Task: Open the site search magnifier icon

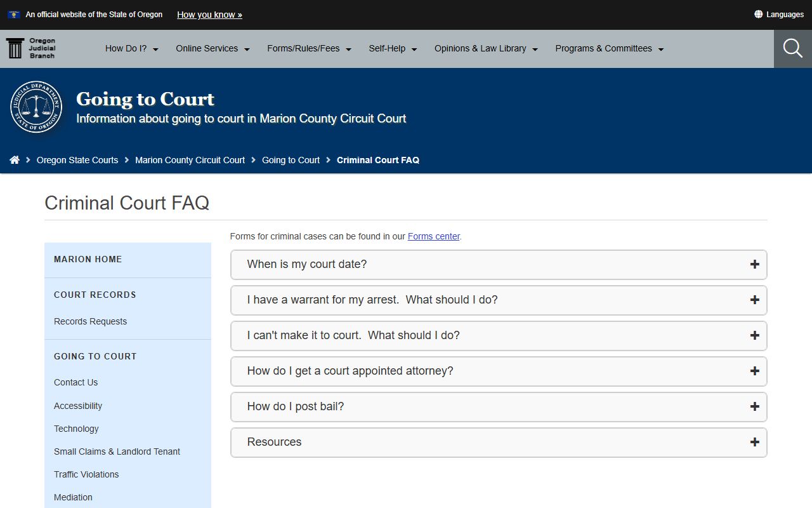Action: coord(793,48)
